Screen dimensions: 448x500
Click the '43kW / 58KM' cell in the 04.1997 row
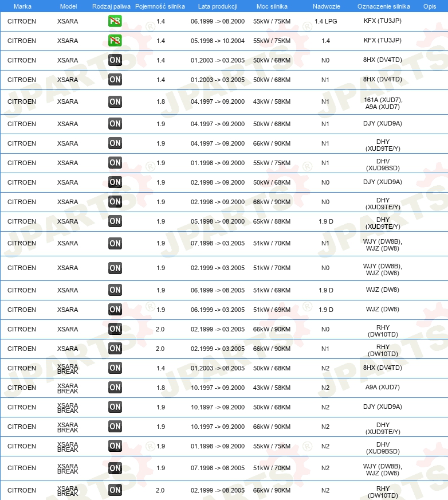coord(272,101)
